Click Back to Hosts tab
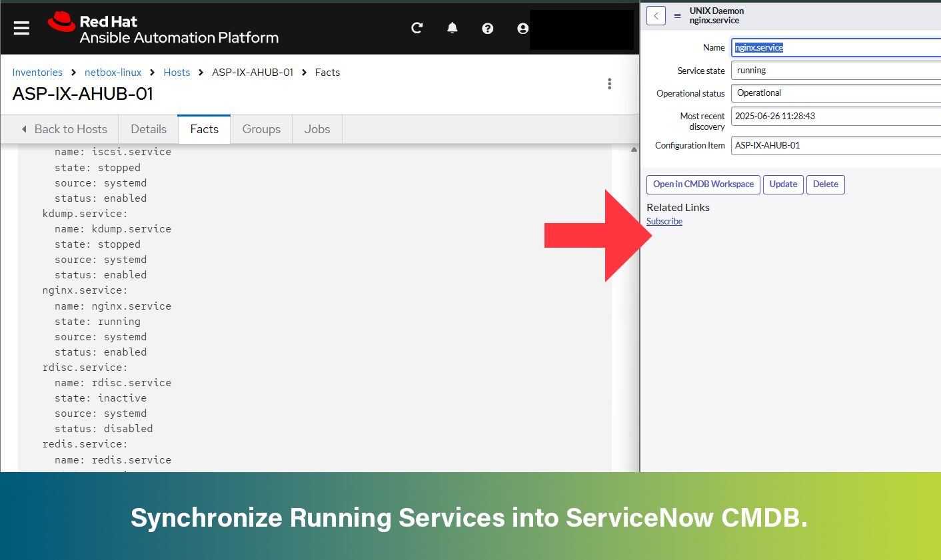This screenshot has width=941, height=560. click(64, 129)
